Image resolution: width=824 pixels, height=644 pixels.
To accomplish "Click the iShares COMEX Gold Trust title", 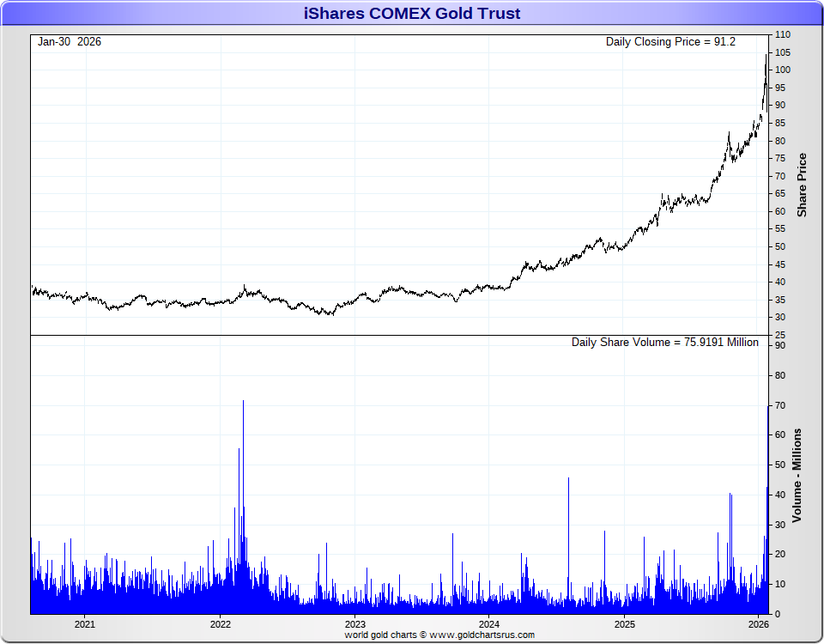I will (412, 13).
